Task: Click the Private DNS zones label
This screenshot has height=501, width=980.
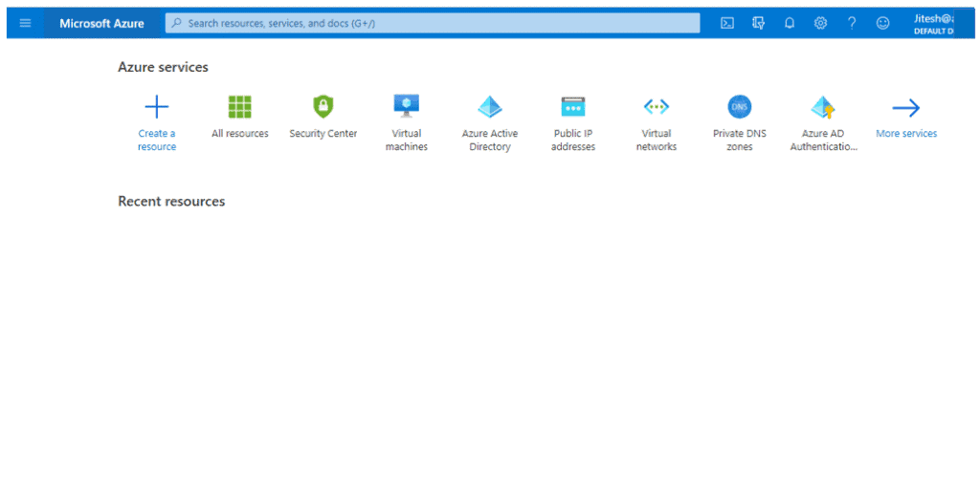Action: click(740, 140)
